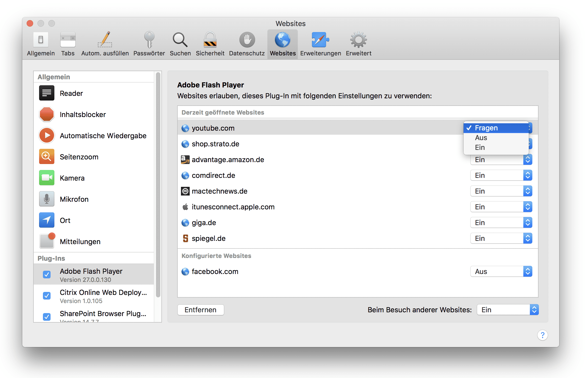Choose Aus in the popup menu
This screenshot has height=378, width=588.
(x=496, y=138)
